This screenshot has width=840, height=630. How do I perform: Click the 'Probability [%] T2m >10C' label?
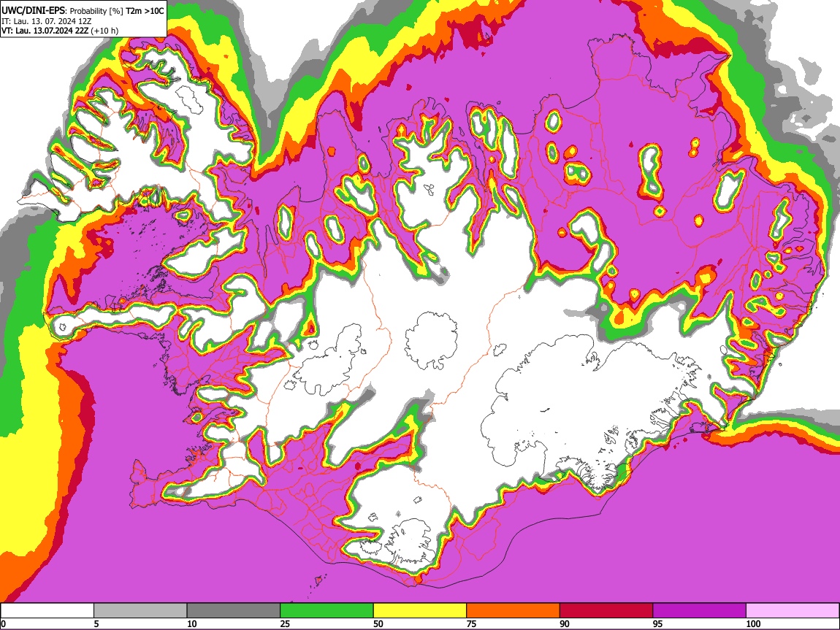118,11
